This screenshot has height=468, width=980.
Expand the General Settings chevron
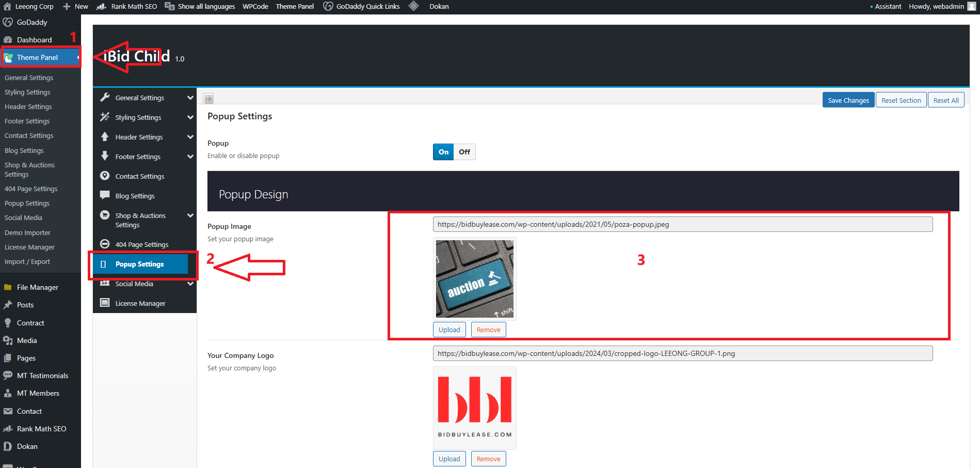coord(190,98)
